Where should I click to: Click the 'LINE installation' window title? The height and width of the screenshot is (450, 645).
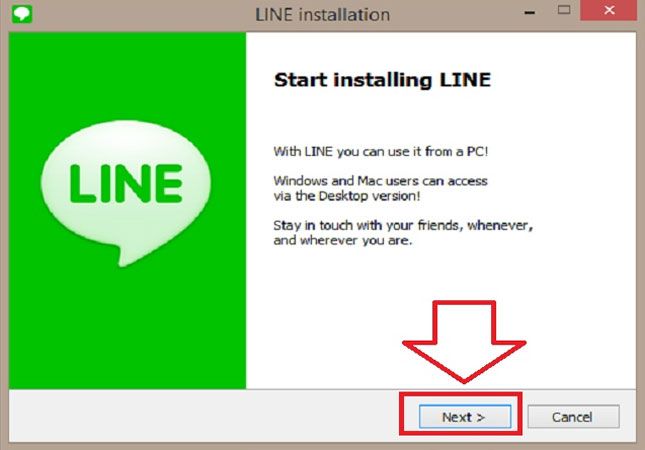(322, 15)
